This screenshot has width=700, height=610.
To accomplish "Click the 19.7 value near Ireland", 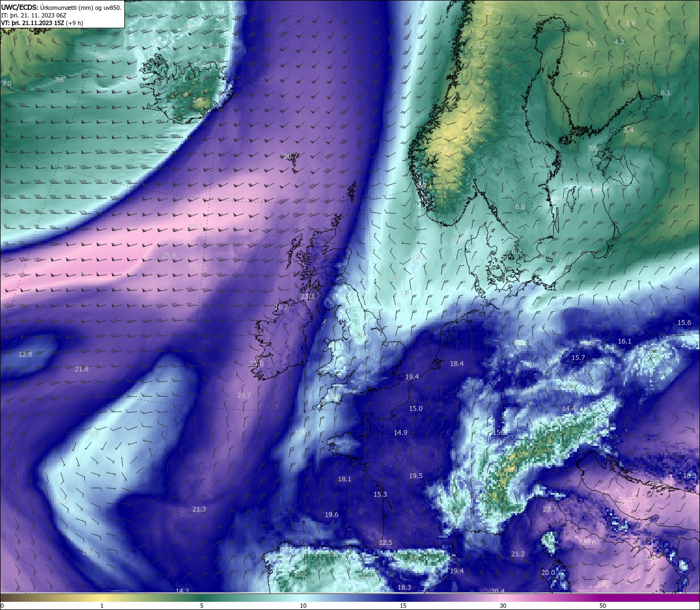I will coord(281,307).
